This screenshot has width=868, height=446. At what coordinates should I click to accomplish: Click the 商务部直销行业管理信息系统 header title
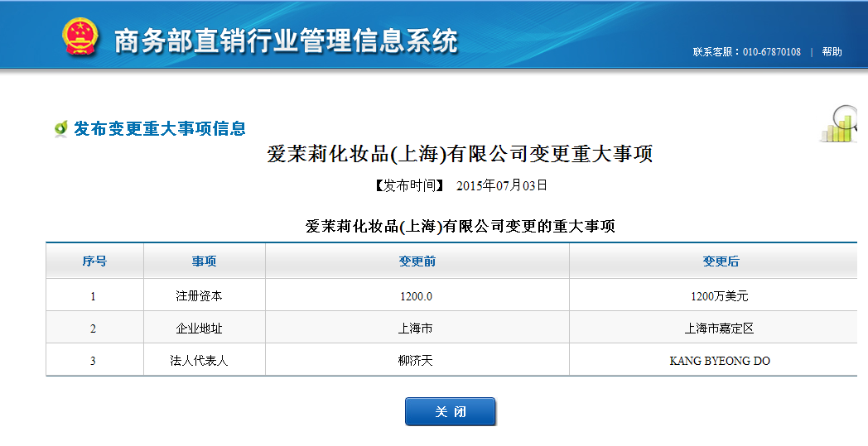(286, 41)
